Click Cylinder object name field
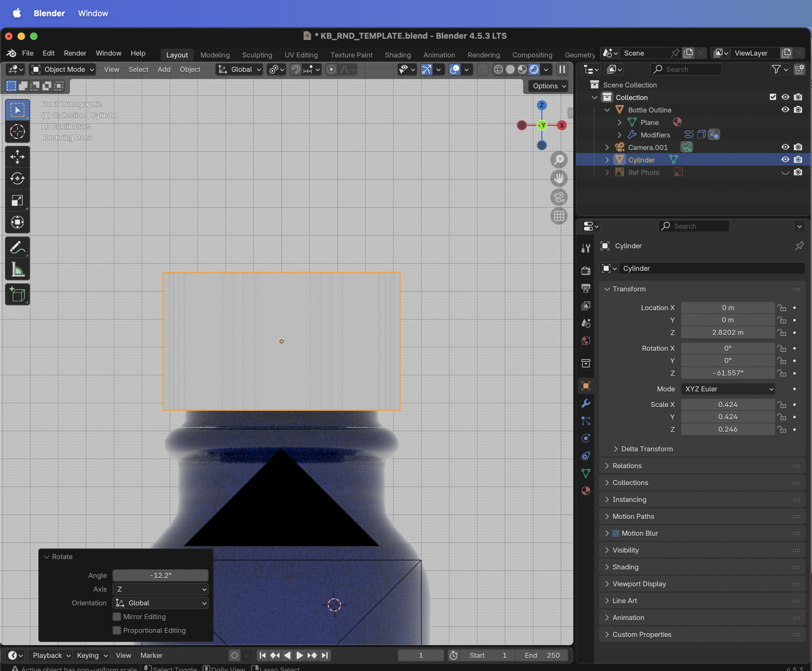 712,268
